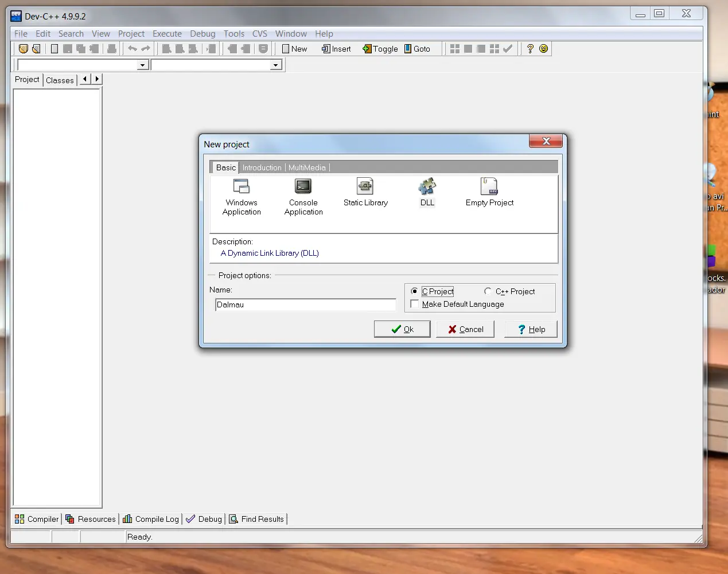Image resolution: width=728 pixels, height=574 pixels.
Task: Click the Goto bookmarks toolbar button
Action: 417,49
